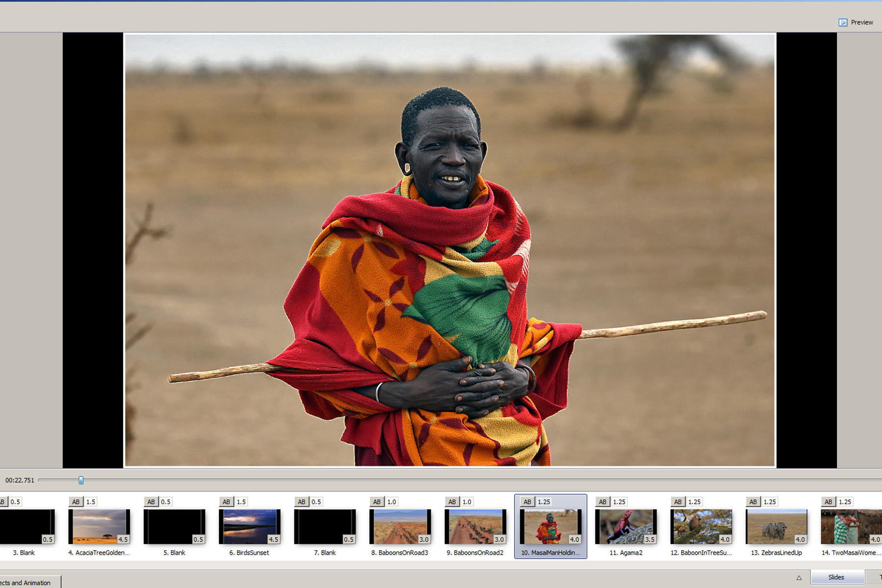Viewport: 882px width, 588px height.
Task: Select the BaboonsOnRoad3 slide thumbnail
Action: 400,527
